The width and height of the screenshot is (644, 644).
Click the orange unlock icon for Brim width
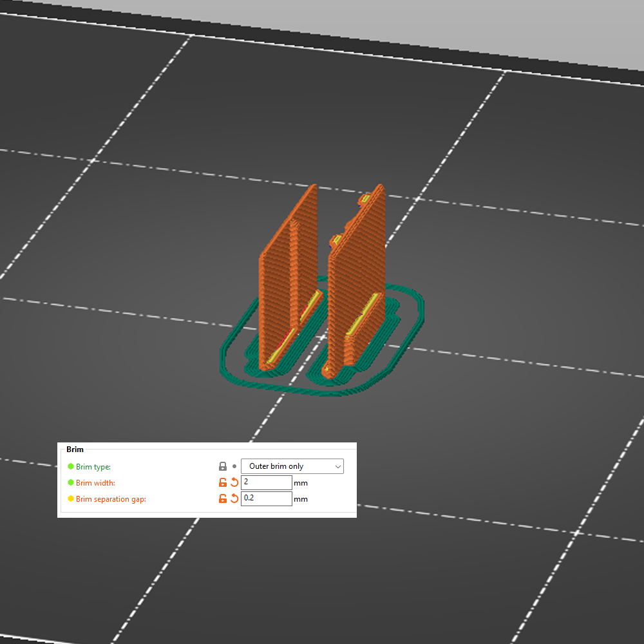click(223, 482)
